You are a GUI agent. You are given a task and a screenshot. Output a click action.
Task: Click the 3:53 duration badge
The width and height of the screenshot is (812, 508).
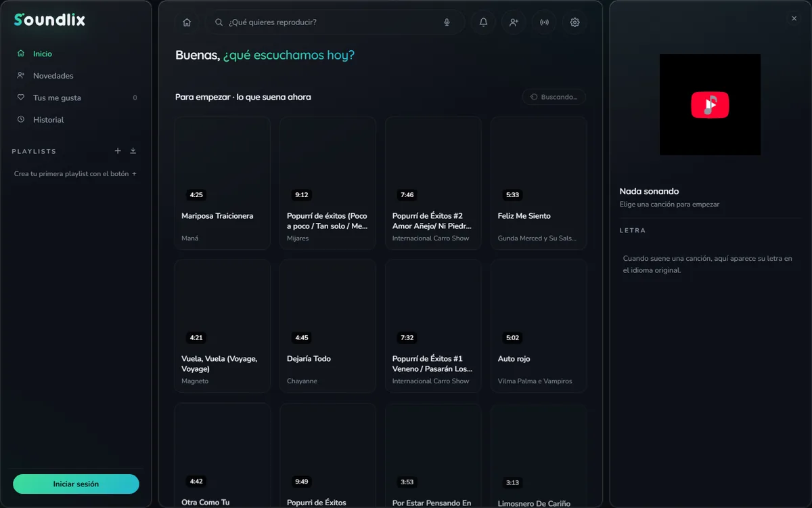pyautogui.click(x=407, y=482)
